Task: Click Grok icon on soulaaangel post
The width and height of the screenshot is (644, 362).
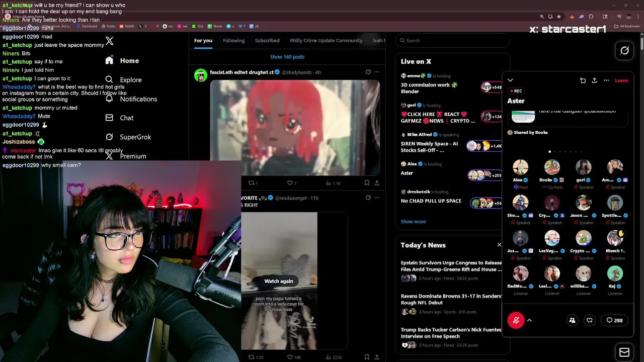Action: [368, 198]
